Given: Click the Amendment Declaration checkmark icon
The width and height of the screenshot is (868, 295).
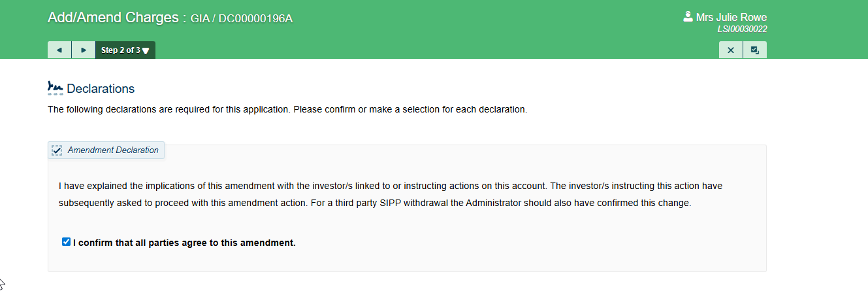Looking at the screenshot, I should pyautogui.click(x=57, y=150).
